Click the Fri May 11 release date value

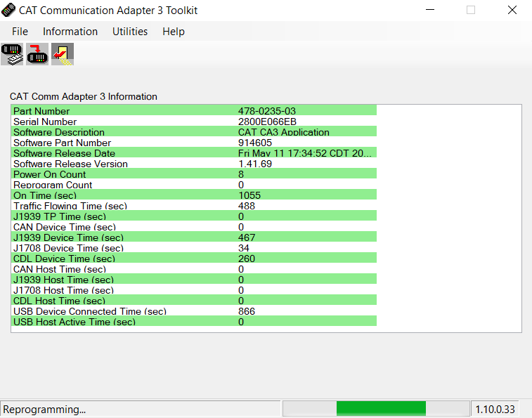coord(305,153)
